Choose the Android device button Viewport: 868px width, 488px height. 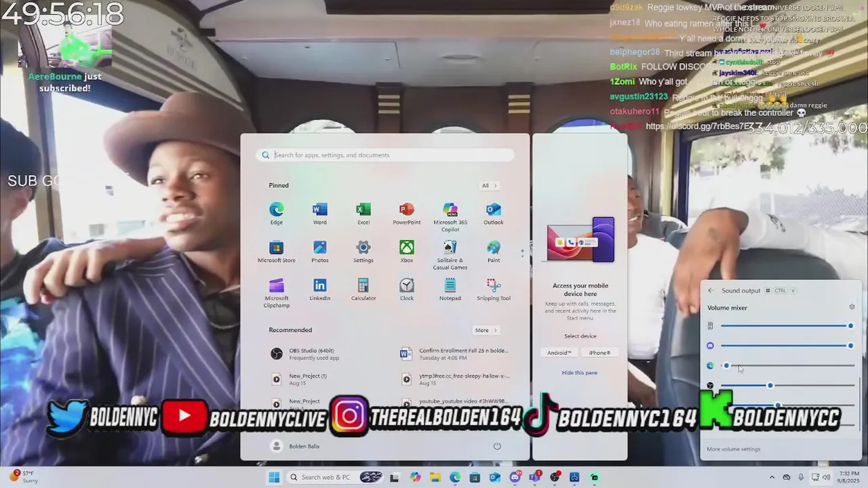tap(559, 352)
